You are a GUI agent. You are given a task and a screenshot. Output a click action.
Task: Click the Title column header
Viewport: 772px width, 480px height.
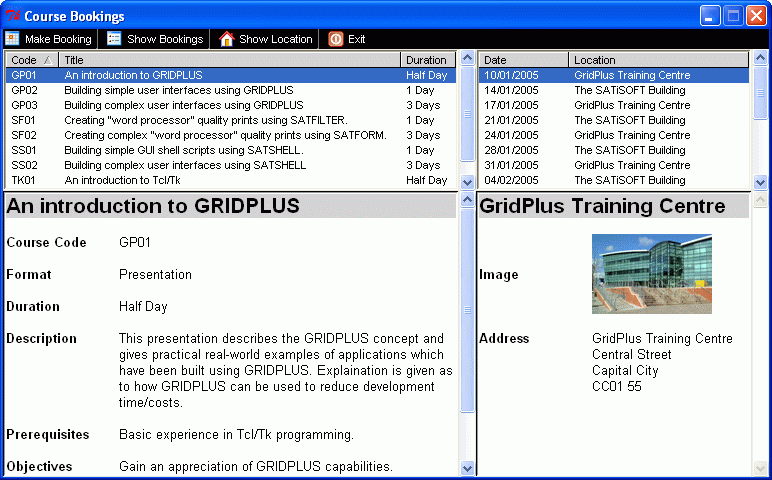[x=230, y=60]
